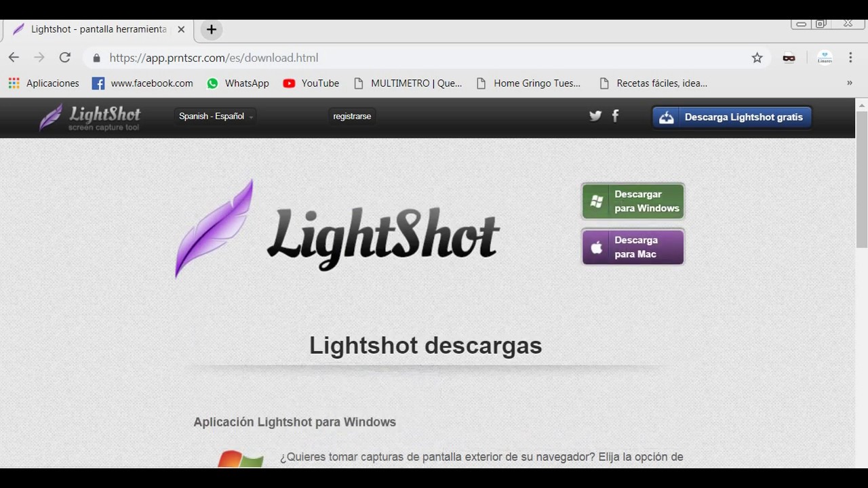Open the MULTIMETRO bookmark

tap(408, 83)
